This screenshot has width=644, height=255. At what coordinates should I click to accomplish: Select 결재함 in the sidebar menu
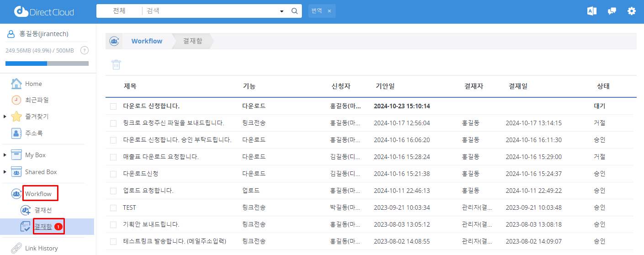point(42,227)
